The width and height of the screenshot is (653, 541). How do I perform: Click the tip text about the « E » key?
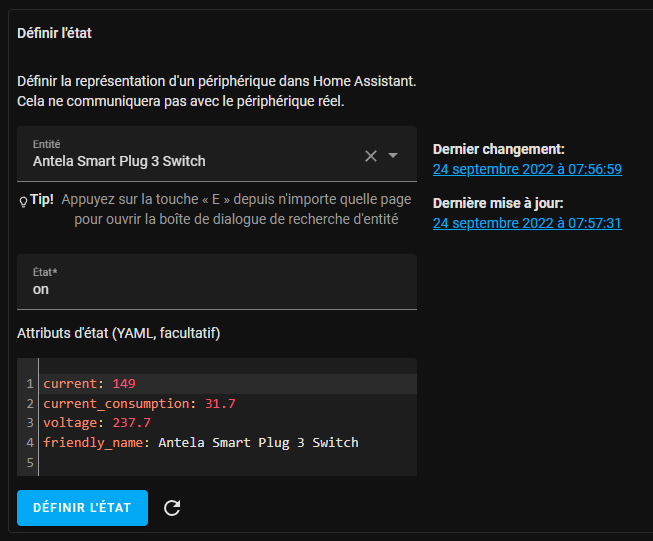pyautogui.click(x=235, y=209)
